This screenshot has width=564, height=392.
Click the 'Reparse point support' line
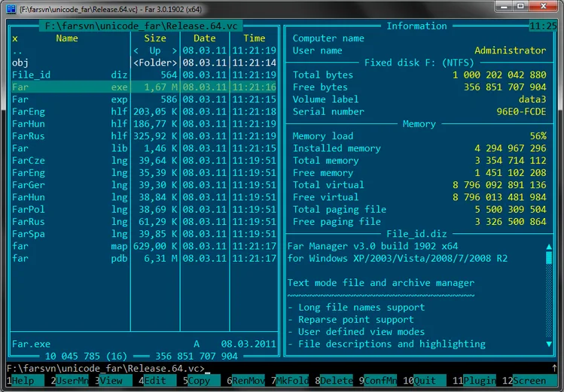pos(355,320)
